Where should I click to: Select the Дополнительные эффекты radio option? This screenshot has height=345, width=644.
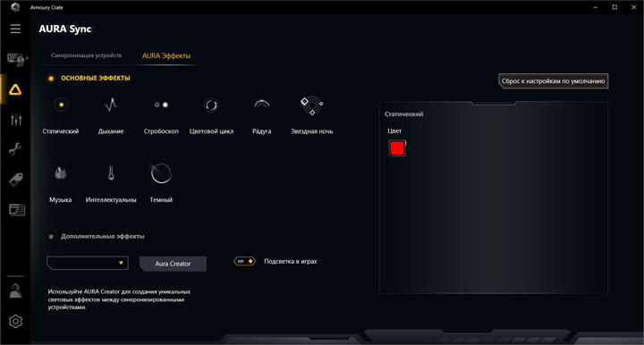tap(51, 237)
